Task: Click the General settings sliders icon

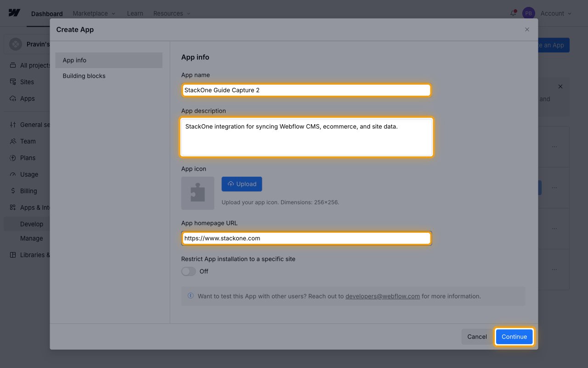Action: click(13, 125)
